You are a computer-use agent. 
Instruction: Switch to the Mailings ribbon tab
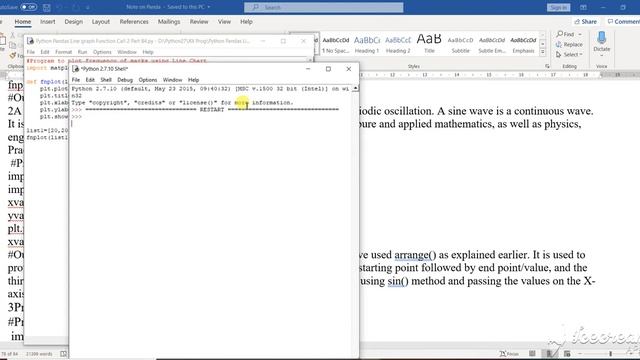(169, 22)
